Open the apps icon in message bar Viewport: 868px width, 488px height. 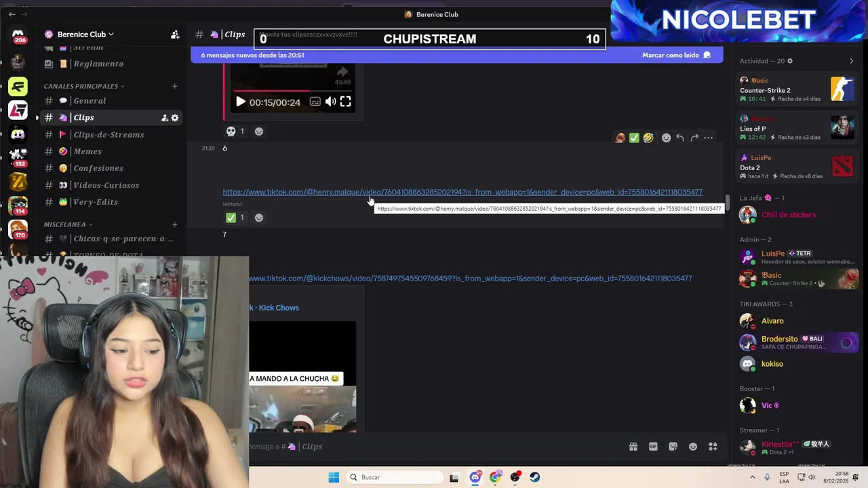point(713,447)
